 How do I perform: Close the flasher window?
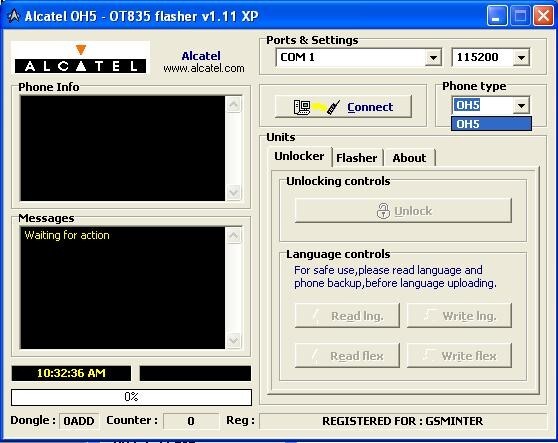click(x=543, y=16)
